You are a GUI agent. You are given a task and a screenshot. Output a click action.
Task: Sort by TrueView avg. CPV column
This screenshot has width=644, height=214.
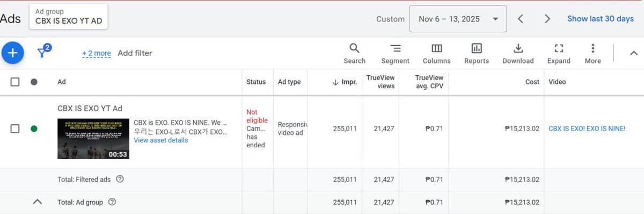[429, 82]
